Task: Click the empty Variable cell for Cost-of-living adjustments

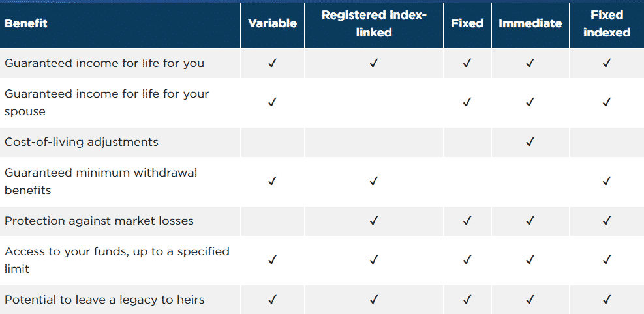Action: pos(272,142)
